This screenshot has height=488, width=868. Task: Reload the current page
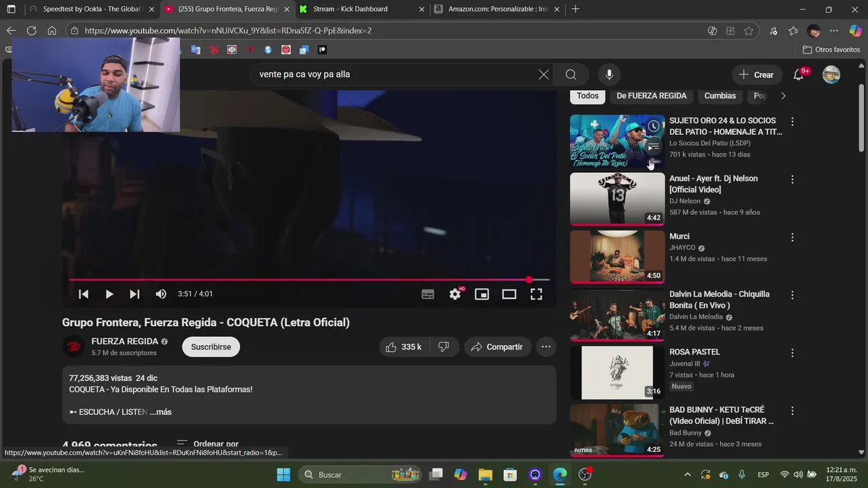(31, 30)
